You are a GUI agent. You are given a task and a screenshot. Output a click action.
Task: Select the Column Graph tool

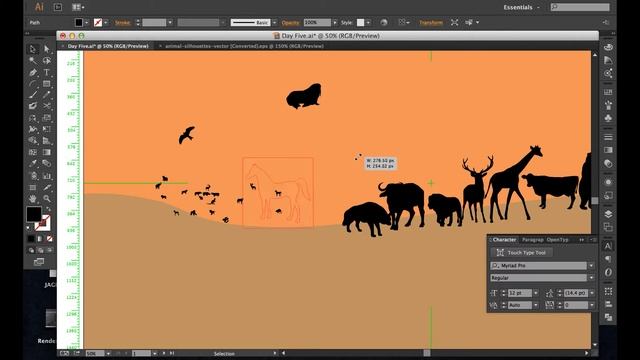47,176
